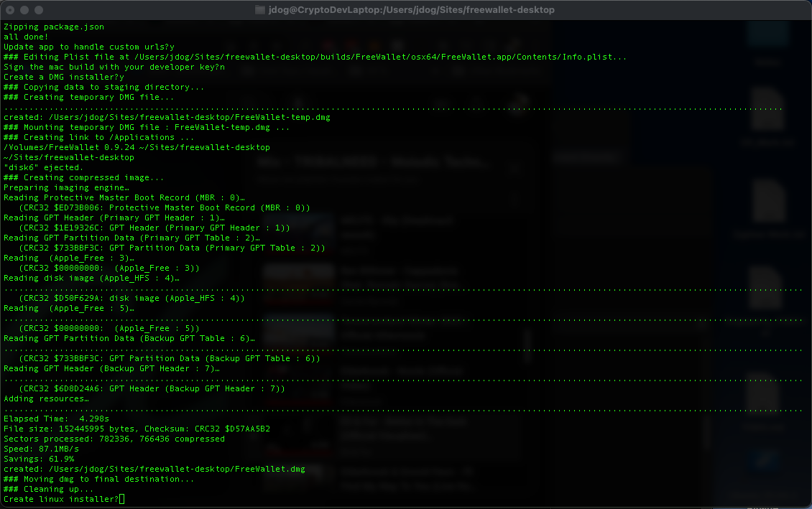The width and height of the screenshot is (812, 509).
Task: Click the 'Create a DMG installer?y' line
Action: [x=64, y=77]
